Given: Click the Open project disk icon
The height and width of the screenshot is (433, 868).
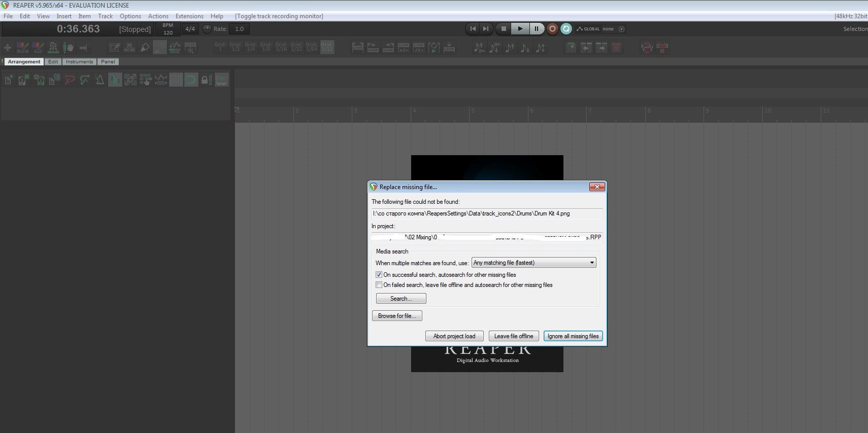Looking at the screenshot, I should (x=23, y=80).
